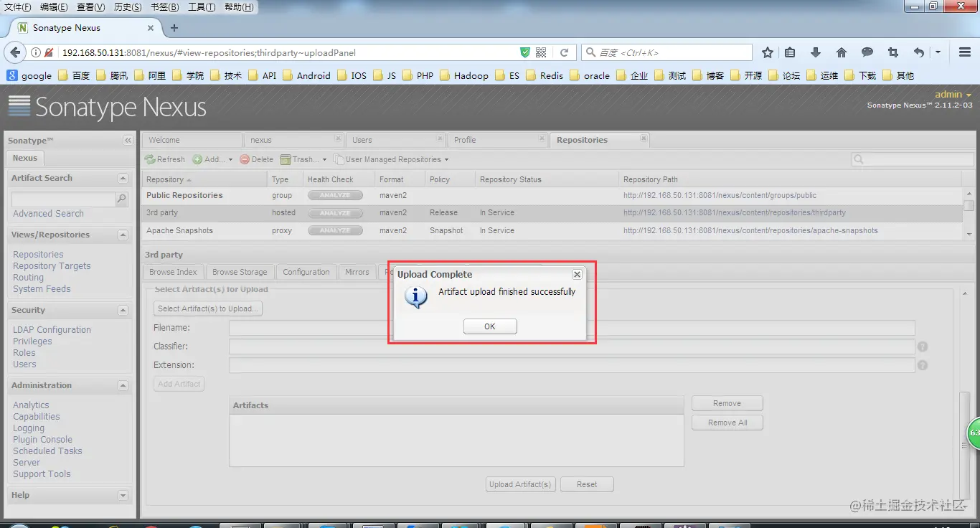Open the Configuration tab for 3rd party

click(306, 272)
